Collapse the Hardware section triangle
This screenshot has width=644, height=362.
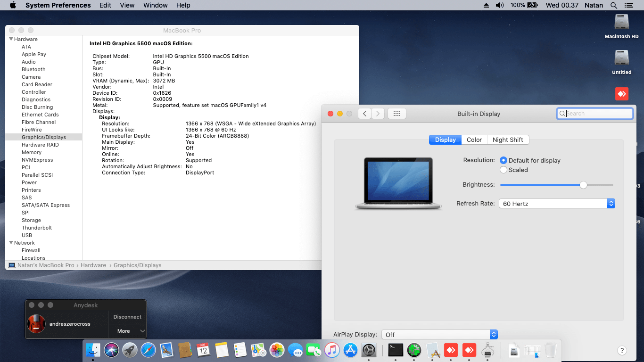coord(11,39)
